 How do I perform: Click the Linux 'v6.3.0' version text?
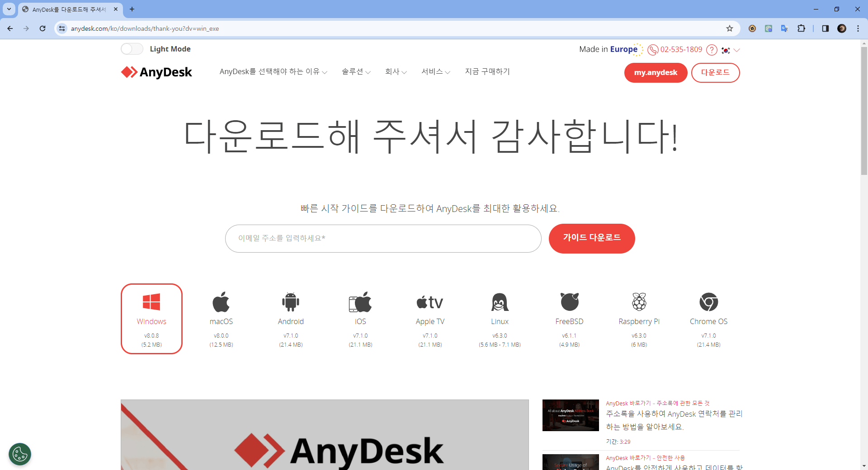500,336
